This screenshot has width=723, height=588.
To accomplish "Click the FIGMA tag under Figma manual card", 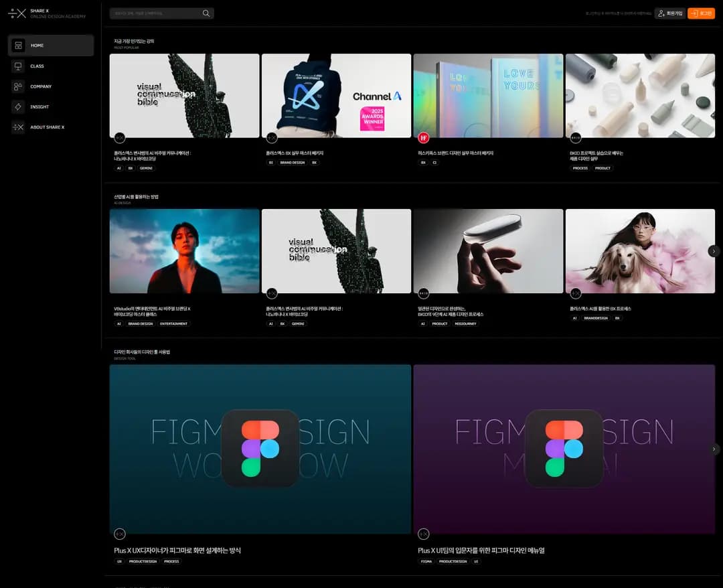I will pyautogui.click(x=426, y=562).
